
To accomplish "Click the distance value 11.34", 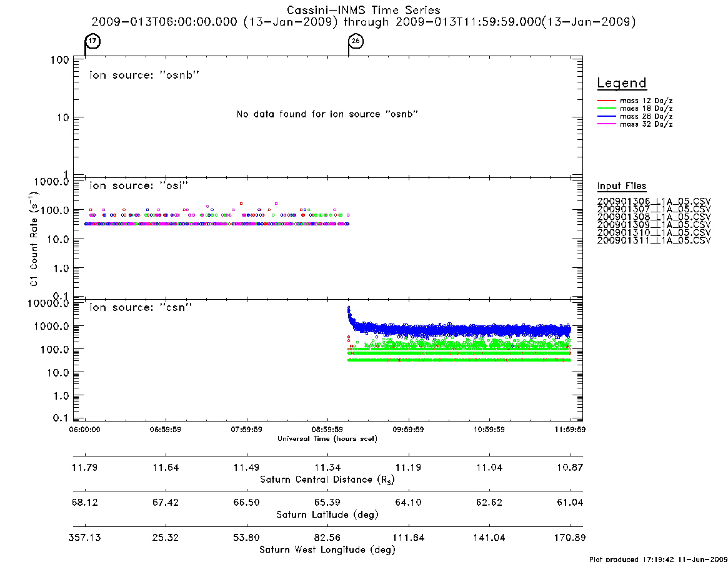I will click(327, 467).
